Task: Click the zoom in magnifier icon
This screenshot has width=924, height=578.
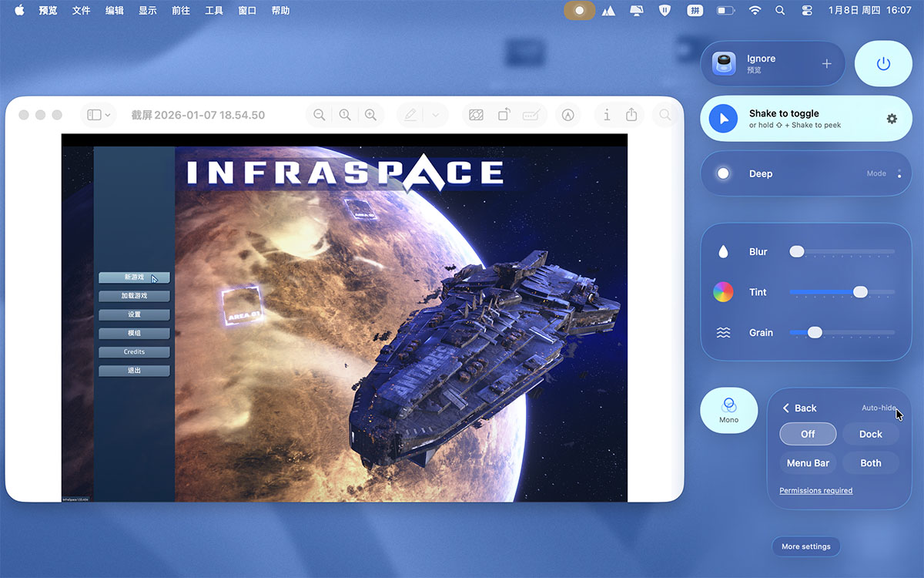Action: click(x=370, y=115)
